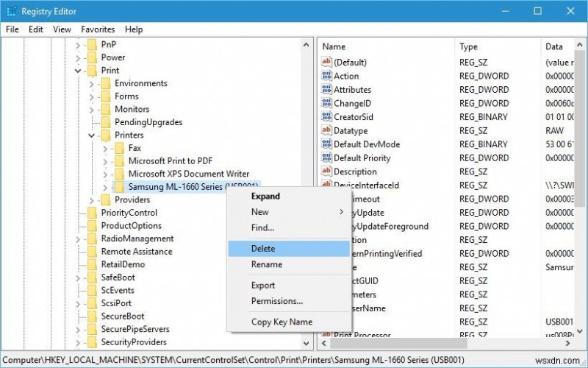Select the RetailDemo key
This screenshot has height=368, width=588.
point(123,264)
